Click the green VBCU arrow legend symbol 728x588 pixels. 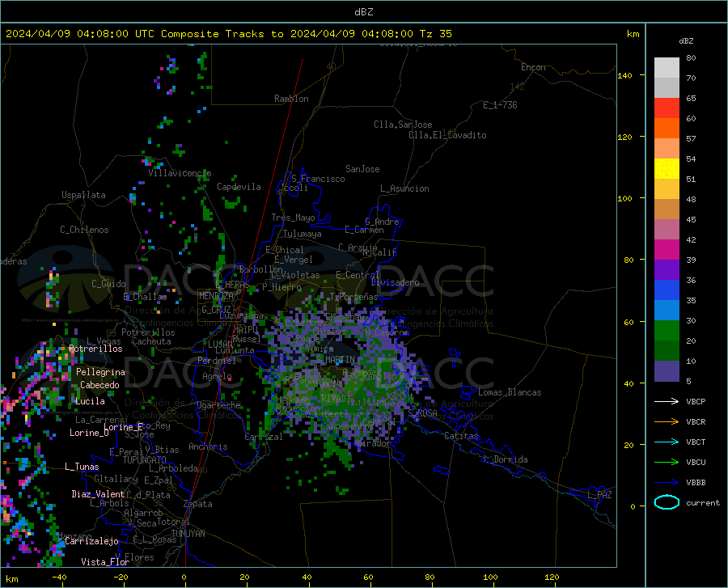pos(667,463)
